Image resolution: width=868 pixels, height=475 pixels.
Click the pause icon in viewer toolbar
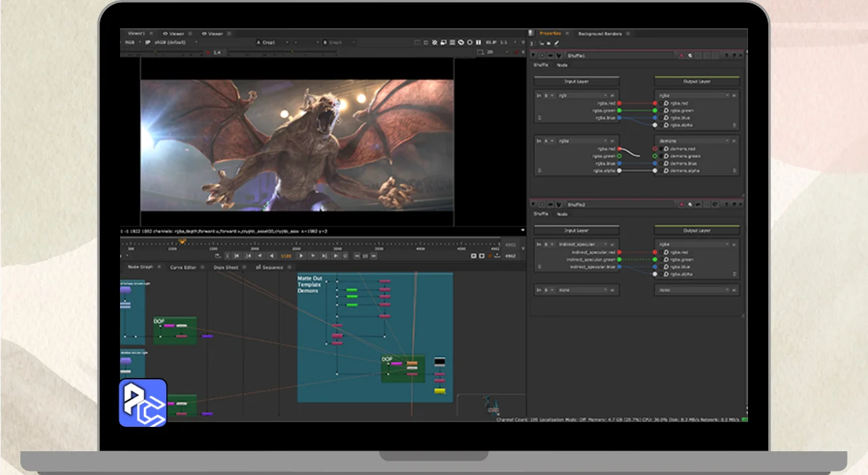478,42
